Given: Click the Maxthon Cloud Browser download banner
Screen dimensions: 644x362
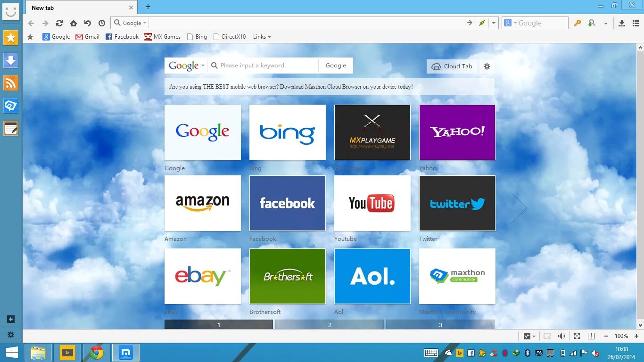Looking at the screenshot, I should pos(330,87).
